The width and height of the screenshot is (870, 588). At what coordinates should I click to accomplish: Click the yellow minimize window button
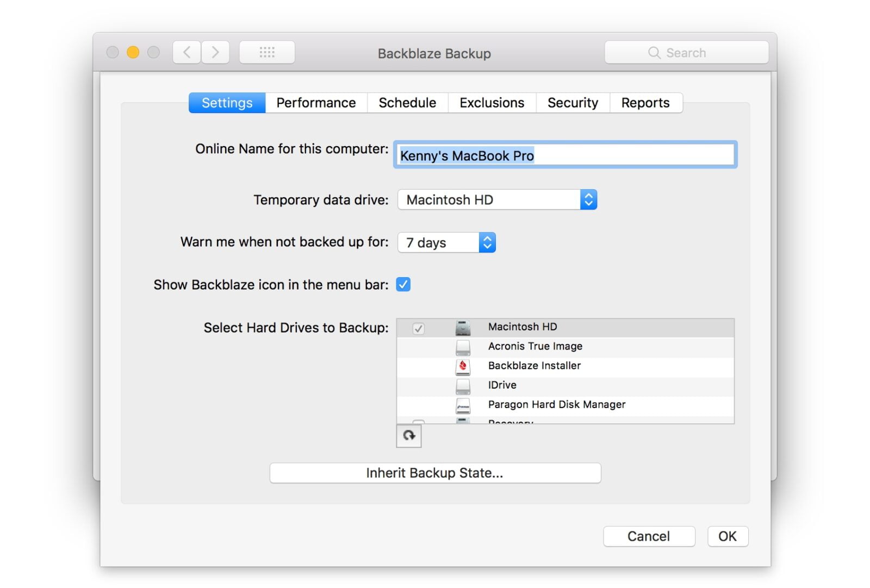point(133,52)
